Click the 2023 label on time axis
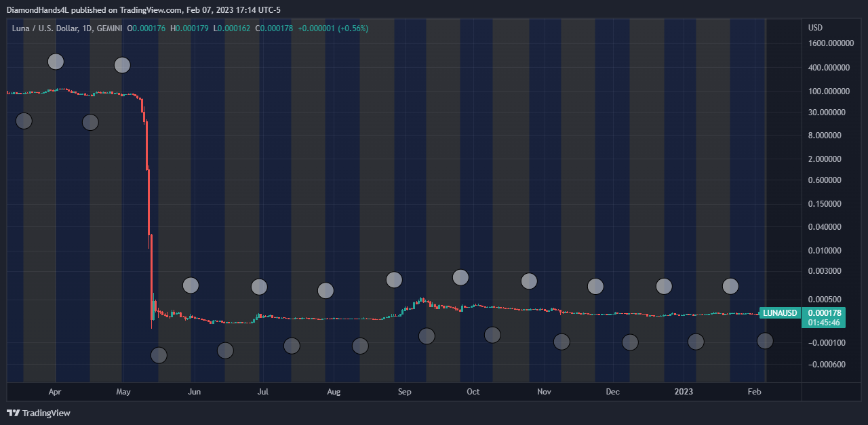 684,392
